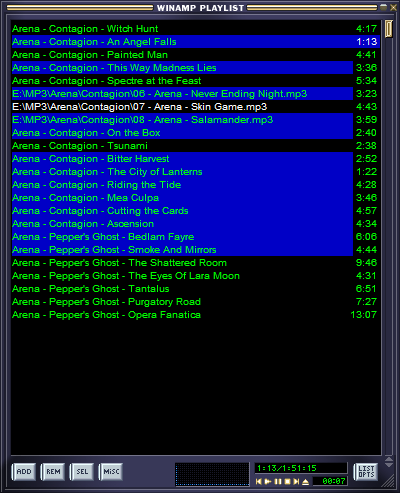Select track 'The Eyes Of Lara Moon'
This screenshot has height=493, width=400.
click(195, 276)
